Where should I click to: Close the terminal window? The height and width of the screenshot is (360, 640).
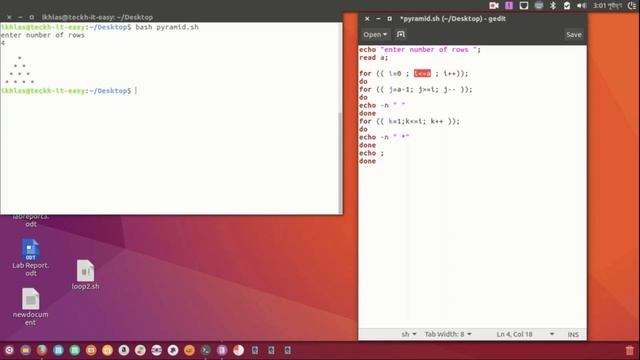click(9, 17)
